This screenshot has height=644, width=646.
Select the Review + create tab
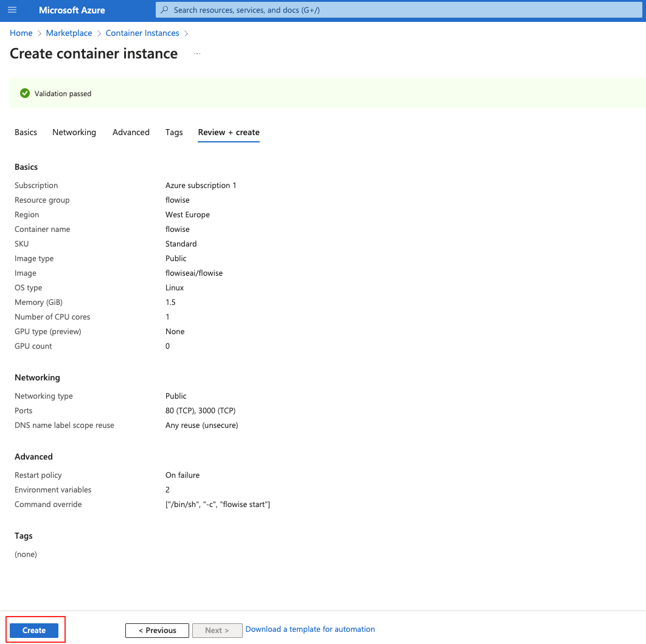[x=229, y=132]
